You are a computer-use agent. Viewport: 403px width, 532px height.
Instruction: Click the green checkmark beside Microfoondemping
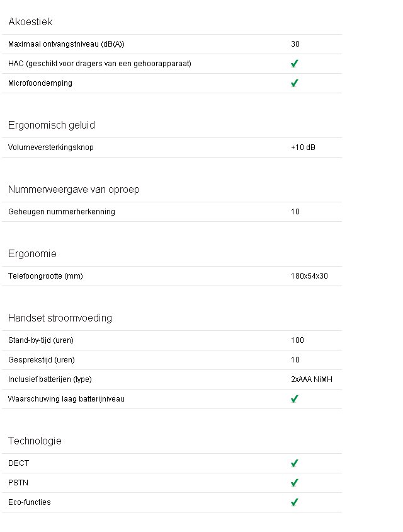point(295,83)
